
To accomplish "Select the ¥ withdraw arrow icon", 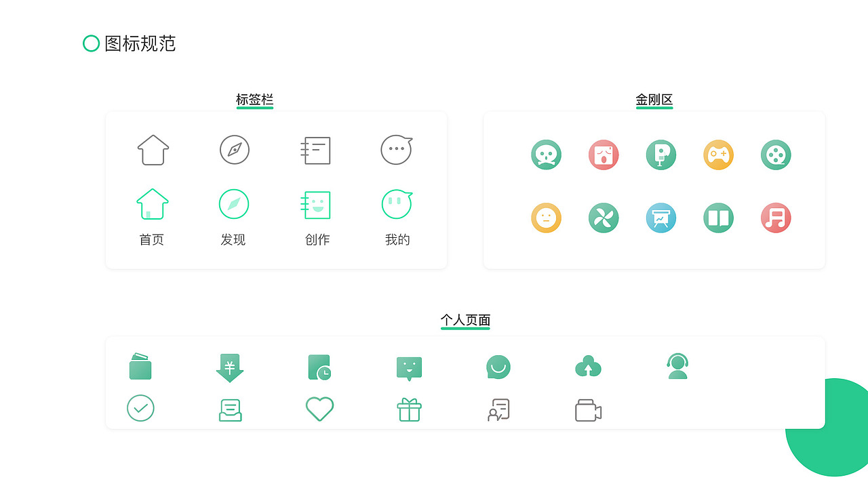I will click(x=230, y=367).
